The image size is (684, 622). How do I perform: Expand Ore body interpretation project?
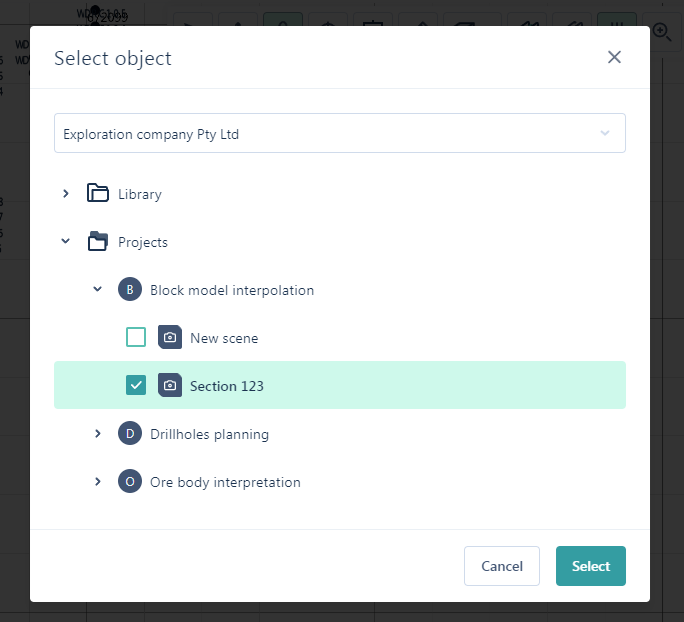tap(98, 482)
